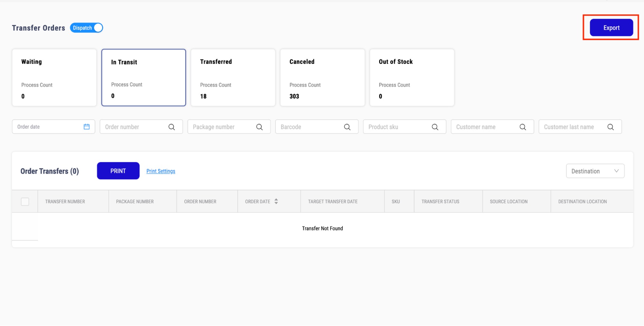This screenshot has width=644, height=326.
Task: Show the Out of Stock status card
Action: [412, 78]
